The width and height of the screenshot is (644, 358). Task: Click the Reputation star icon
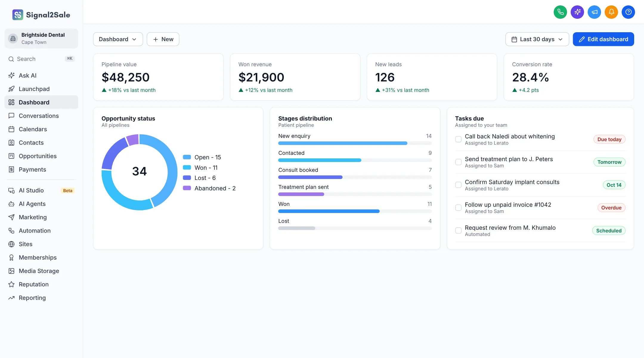click(x=11, y=284)
